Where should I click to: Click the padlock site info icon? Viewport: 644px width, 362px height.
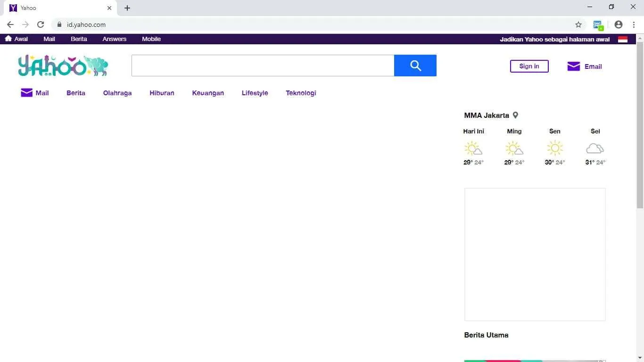coord(59,25)
